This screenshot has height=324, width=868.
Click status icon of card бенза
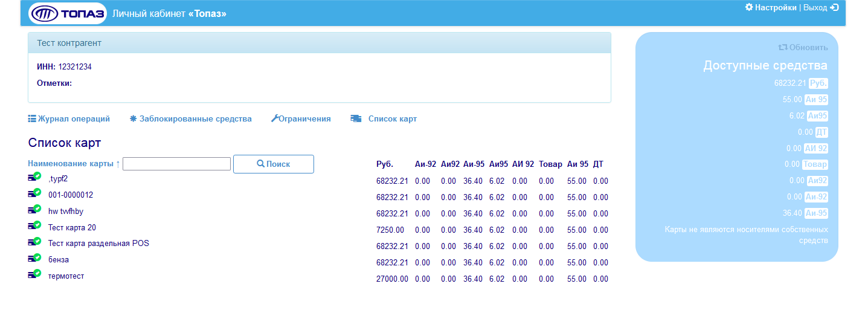point(34,258)
